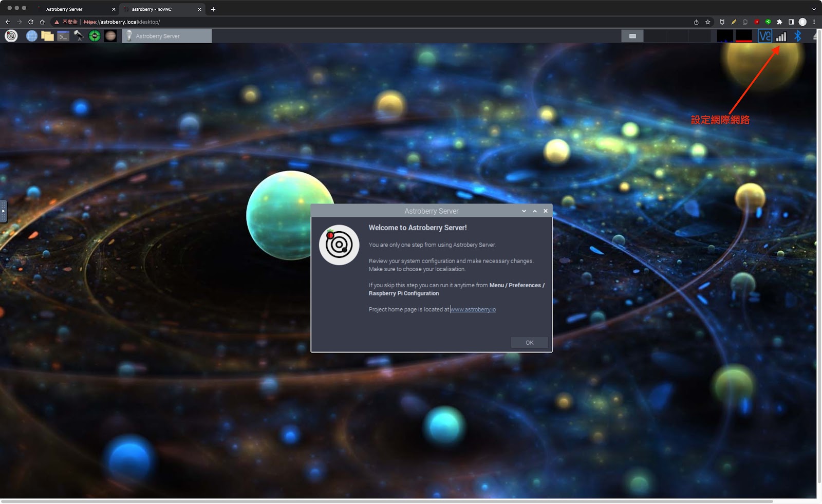
Task: Toggle the browser side panel
Action: (791, 22)
